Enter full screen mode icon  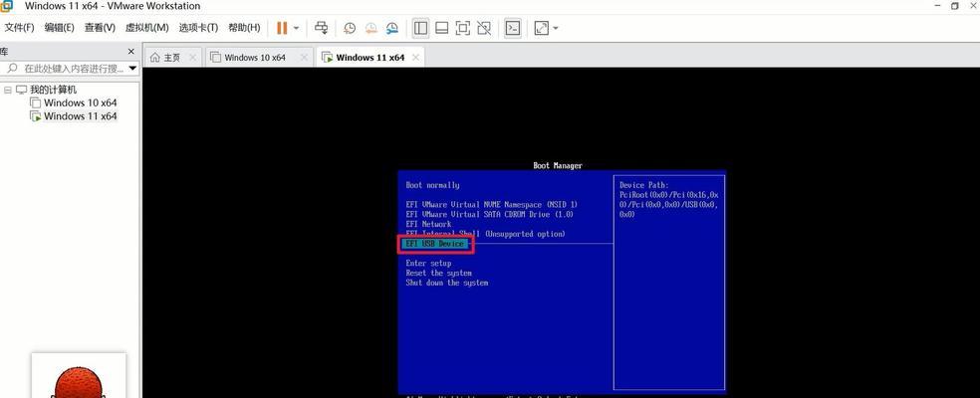tap(462, 28)
